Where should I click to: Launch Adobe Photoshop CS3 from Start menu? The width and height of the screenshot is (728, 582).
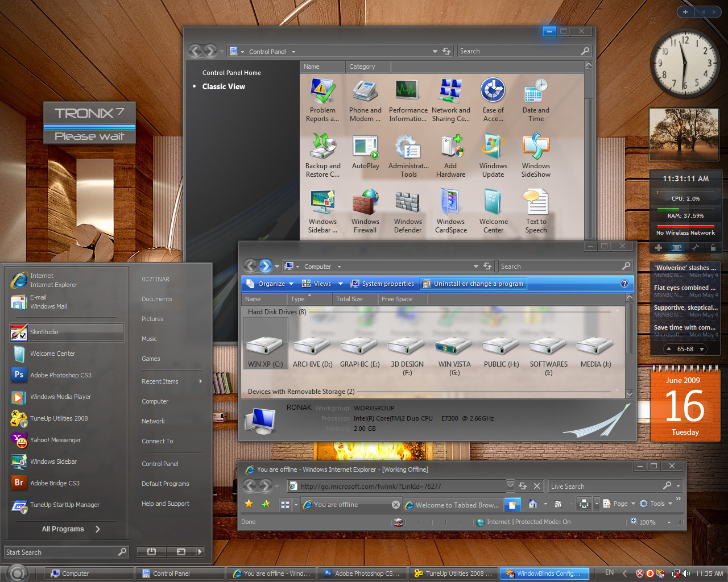click(x=60, y=375)
